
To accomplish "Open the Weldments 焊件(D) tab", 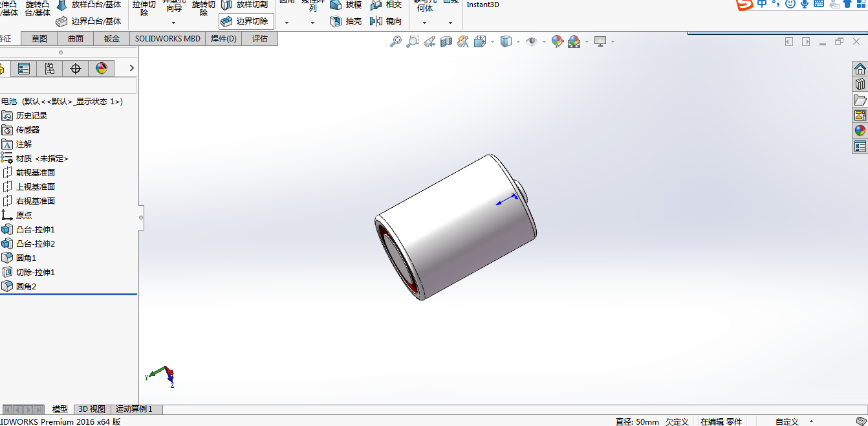I will tap(224, 39).
